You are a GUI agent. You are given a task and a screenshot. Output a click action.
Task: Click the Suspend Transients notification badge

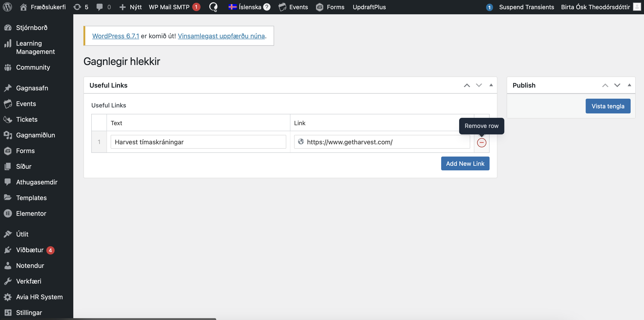coord(489,7)
